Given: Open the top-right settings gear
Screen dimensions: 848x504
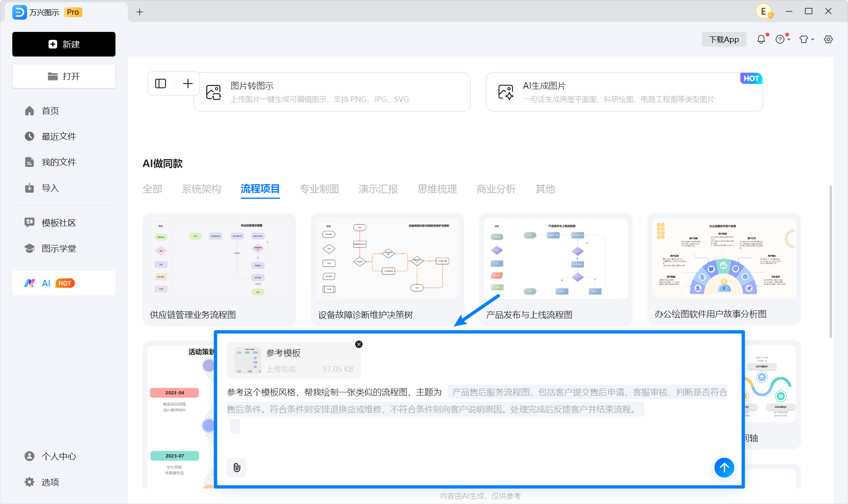Looking at the screenshot, I should click(828, 39).
